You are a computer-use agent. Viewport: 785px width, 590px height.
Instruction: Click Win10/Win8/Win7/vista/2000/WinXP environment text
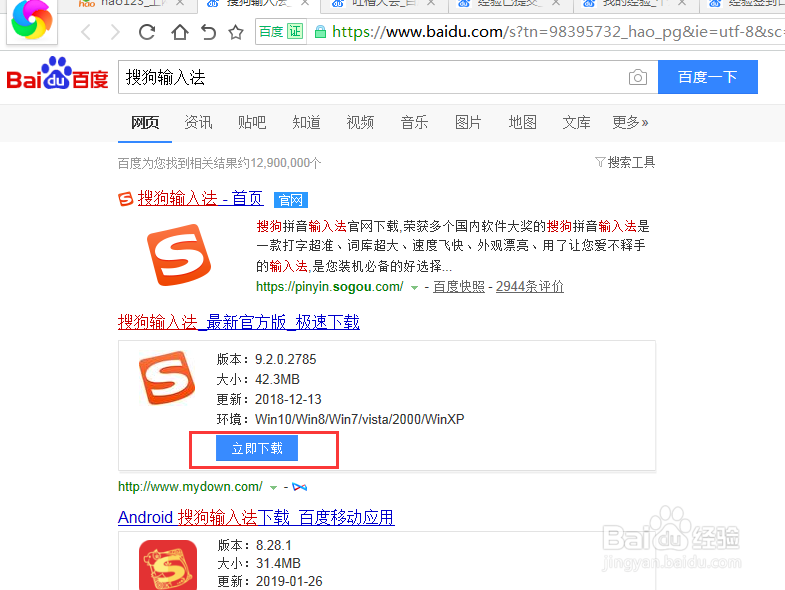click(359, 419)
